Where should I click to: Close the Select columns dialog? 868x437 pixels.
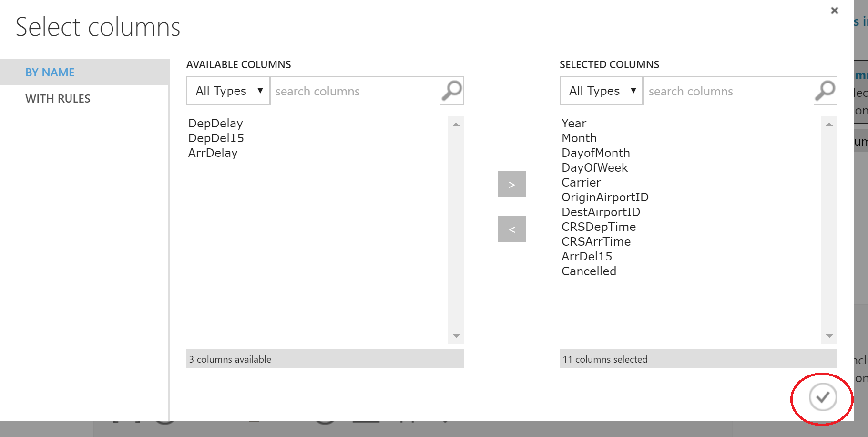[x=834, y=10]
